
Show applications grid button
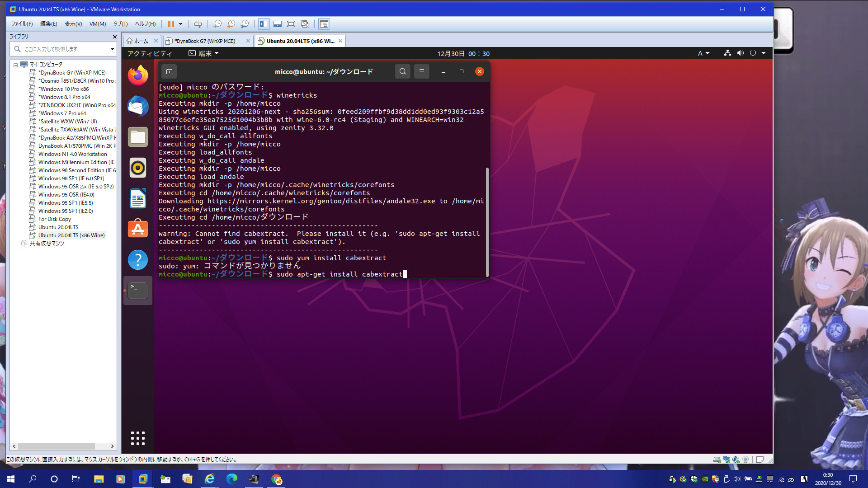click(138, 438)
